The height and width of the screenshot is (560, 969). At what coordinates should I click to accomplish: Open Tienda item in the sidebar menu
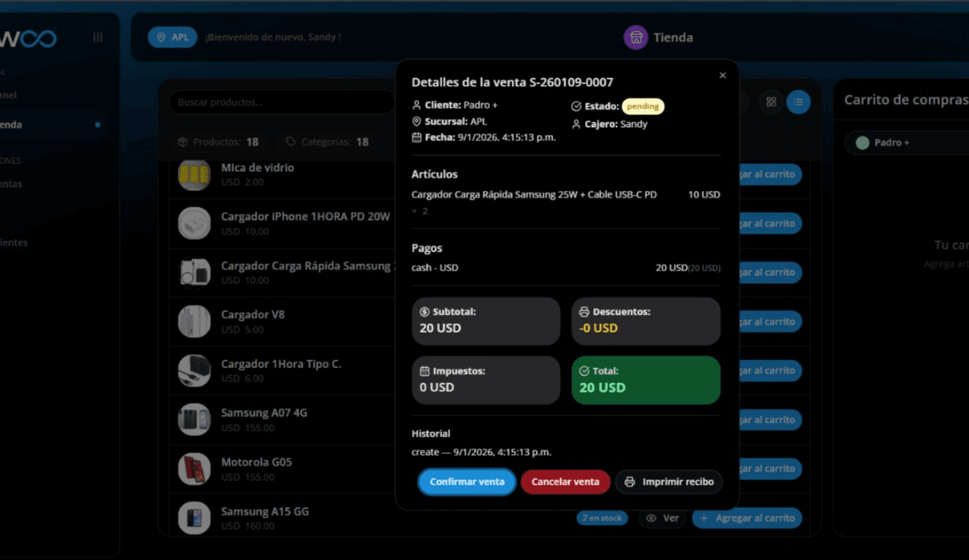[x=12, y=125]
